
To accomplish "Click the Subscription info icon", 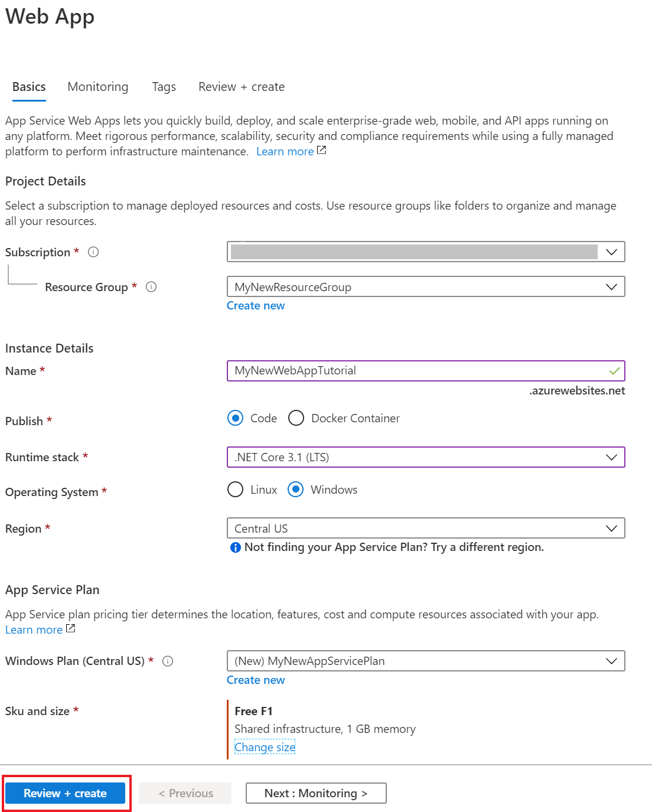I will point(93,252).
